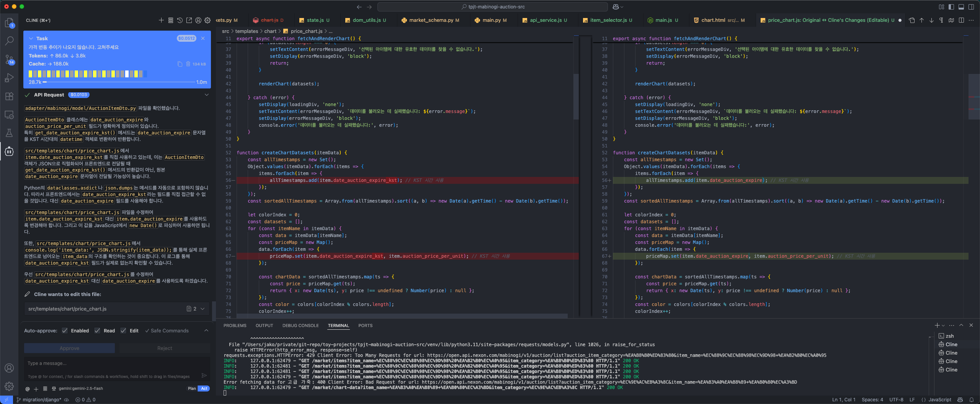Open Source Control view with 14 changes

coord(9,59)
